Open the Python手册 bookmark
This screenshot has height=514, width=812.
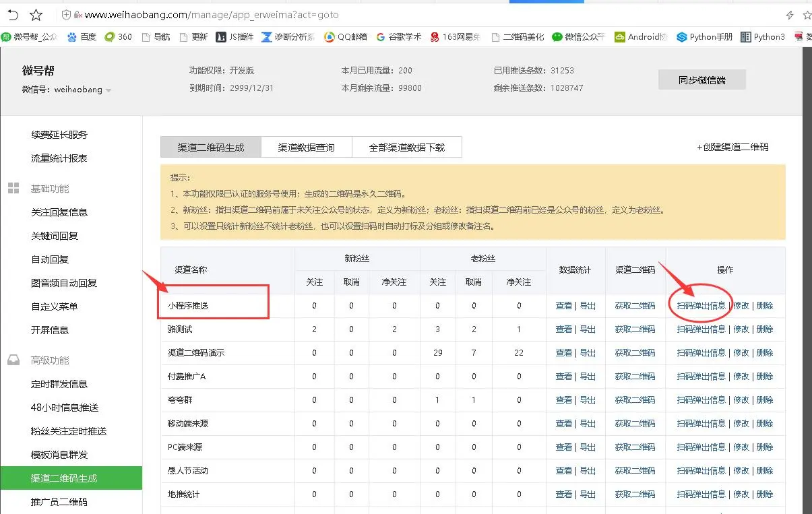704,37
